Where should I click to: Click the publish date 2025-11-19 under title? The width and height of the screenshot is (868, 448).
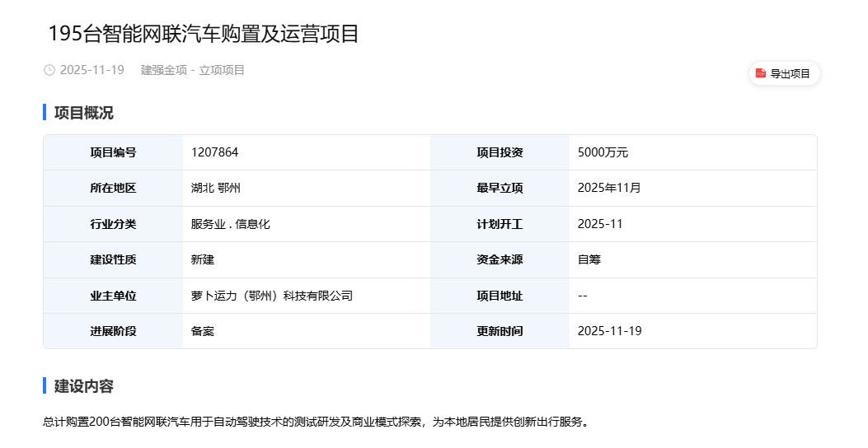(92, 70)
